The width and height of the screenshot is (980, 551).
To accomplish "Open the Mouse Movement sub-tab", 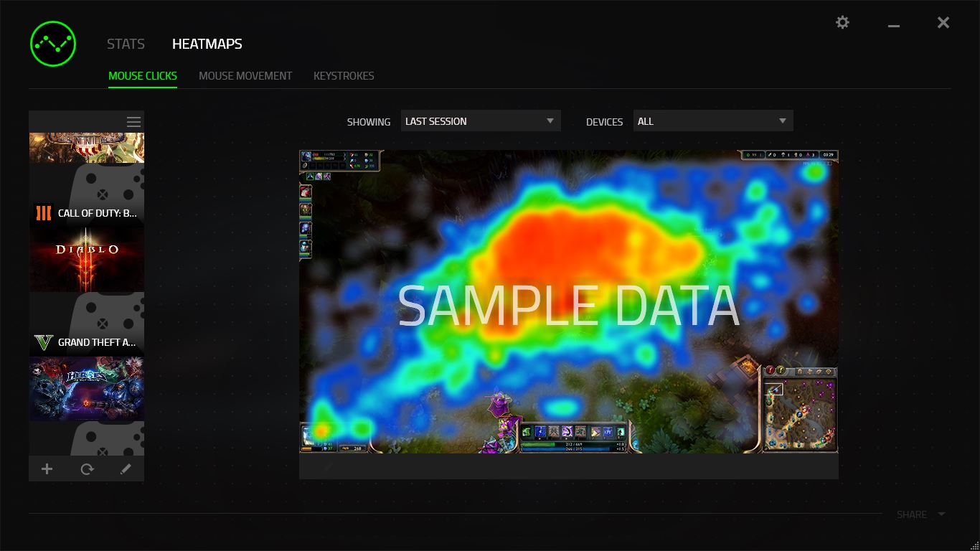I will tap(245, 75).
